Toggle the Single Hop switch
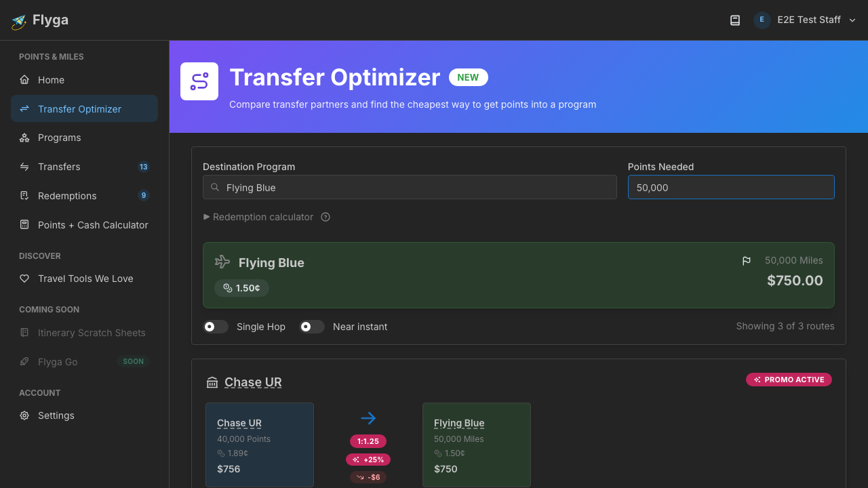The image size is (868, 488). tap(216, 327)
